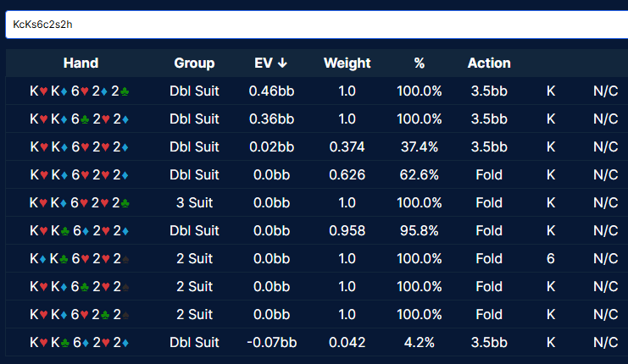Click the EV column descending sort arrow

(282, 63)
